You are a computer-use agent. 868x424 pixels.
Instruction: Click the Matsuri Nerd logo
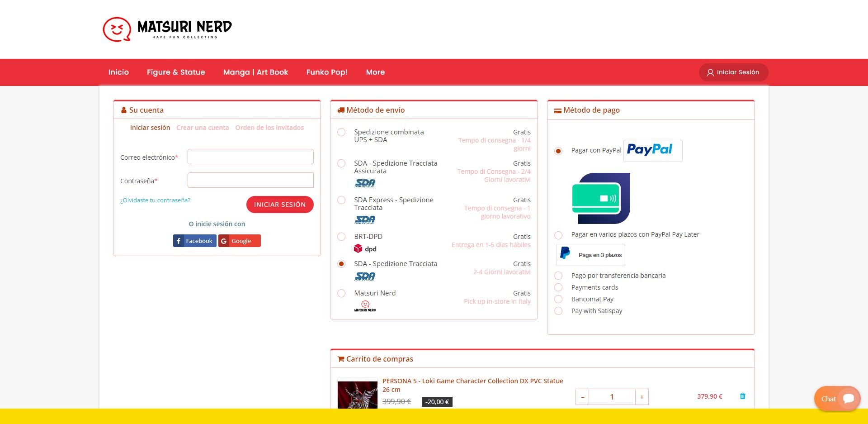pyautogui.click(x=167, y=29)
